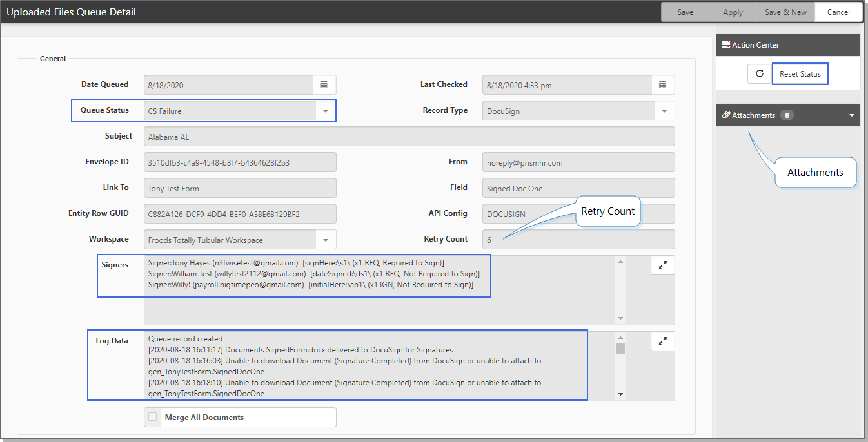Click the Subject input field
The height and width of the screenshot is (442, 868).
tap(409, 137)
